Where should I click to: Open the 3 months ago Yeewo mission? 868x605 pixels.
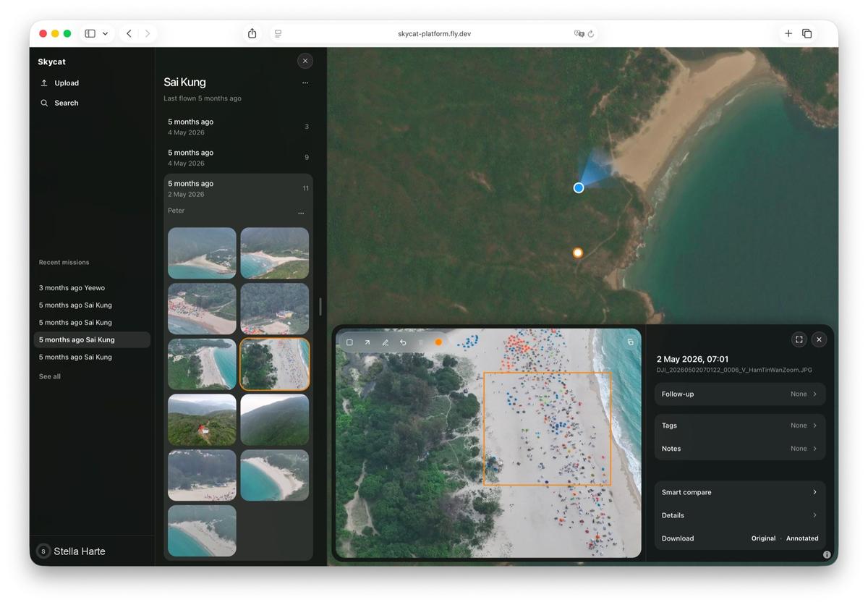point(92,288)
